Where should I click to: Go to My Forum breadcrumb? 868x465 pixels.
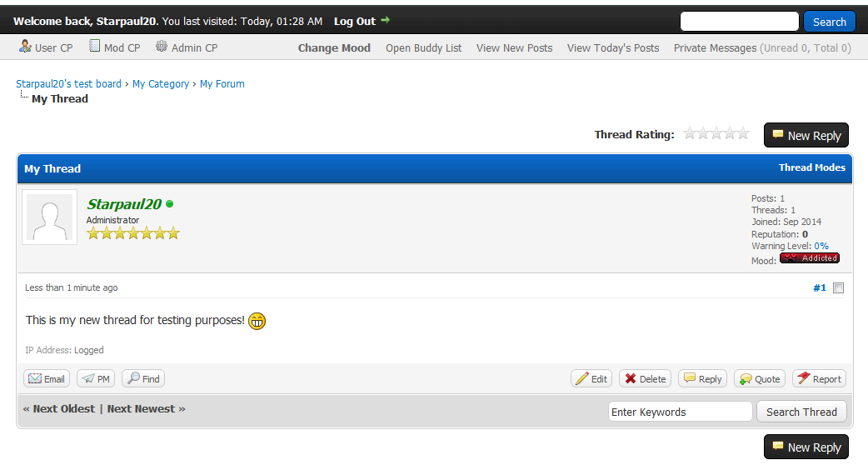pos(222,83)
